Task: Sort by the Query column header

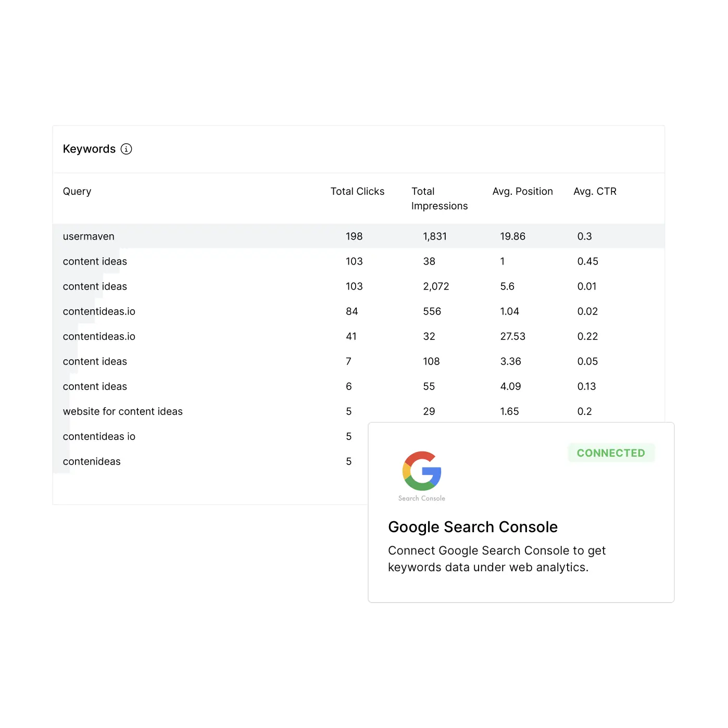Action: [x=77, y=191]
